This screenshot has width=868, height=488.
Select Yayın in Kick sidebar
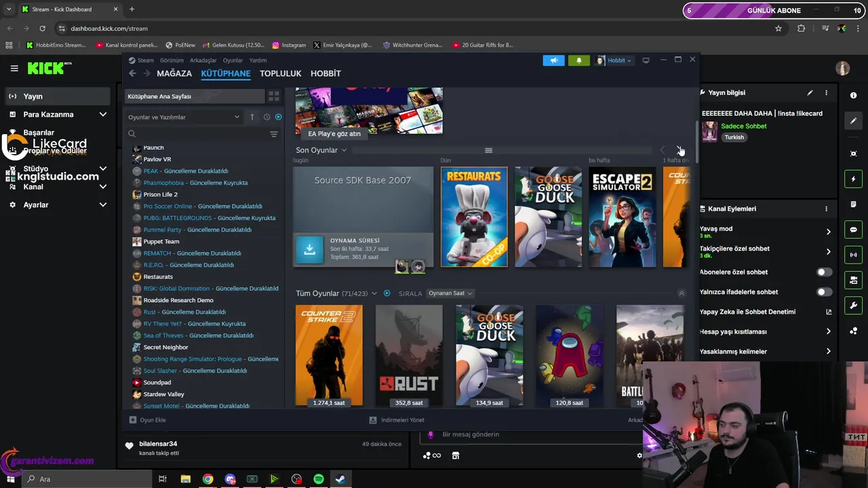pyautogui.click(x=58, y=96)
